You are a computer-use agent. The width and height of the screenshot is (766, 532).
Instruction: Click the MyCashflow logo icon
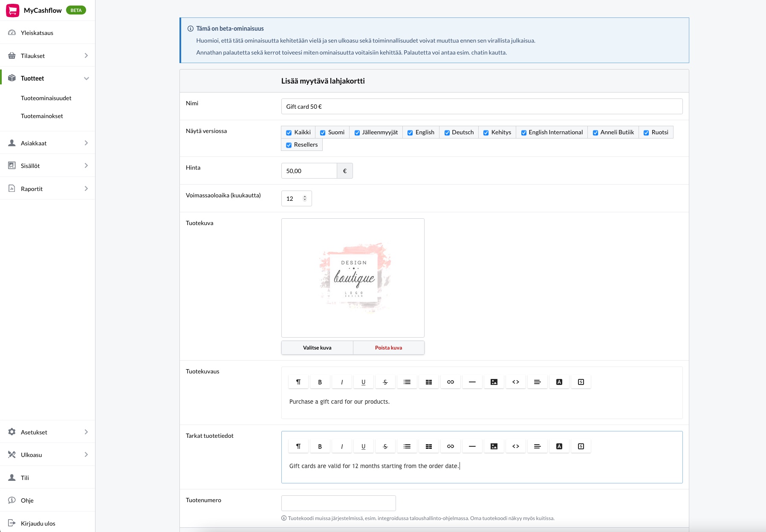13,10
